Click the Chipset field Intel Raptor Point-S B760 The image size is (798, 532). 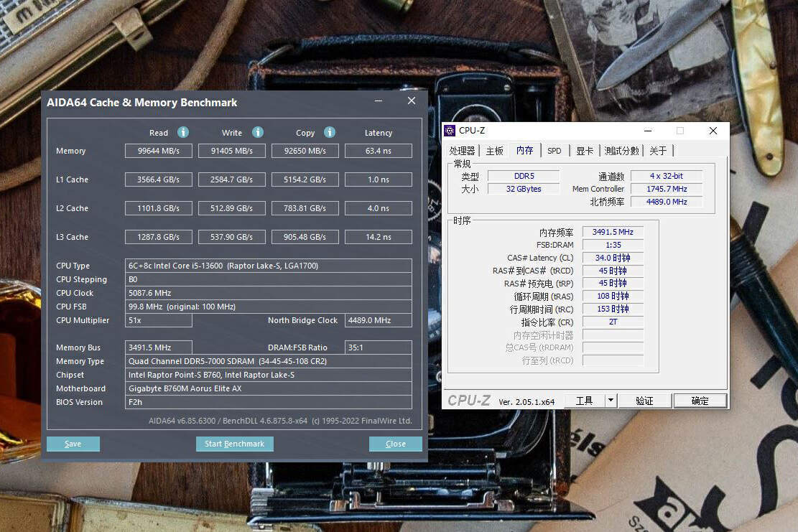tap(268, 375)
